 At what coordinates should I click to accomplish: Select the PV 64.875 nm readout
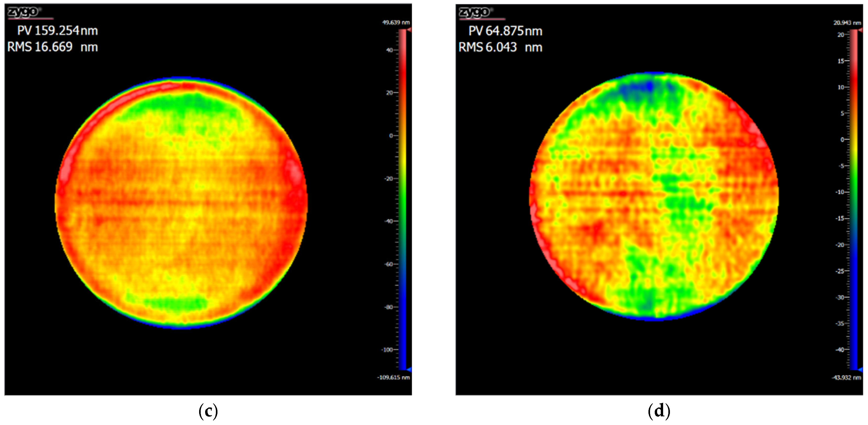point(505,31)
